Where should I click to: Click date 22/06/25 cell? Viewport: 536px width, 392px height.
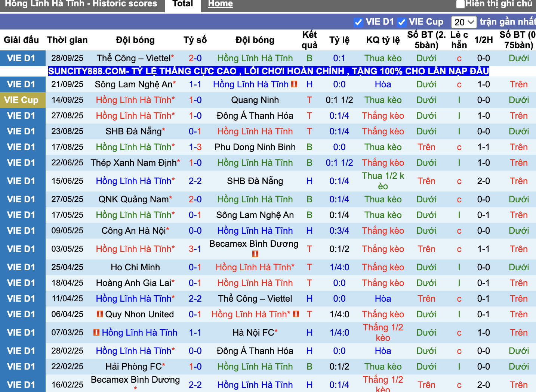pos(67,163)
